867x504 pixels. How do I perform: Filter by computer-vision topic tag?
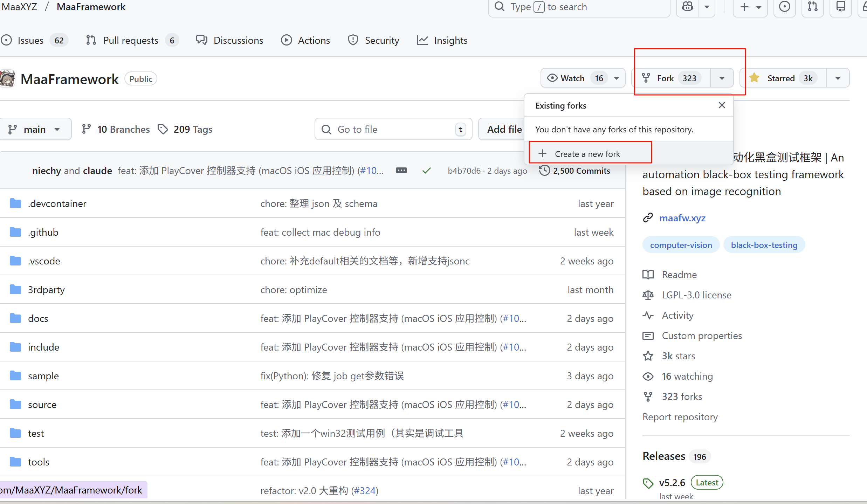pyautogui.click(x=681, y=245)
